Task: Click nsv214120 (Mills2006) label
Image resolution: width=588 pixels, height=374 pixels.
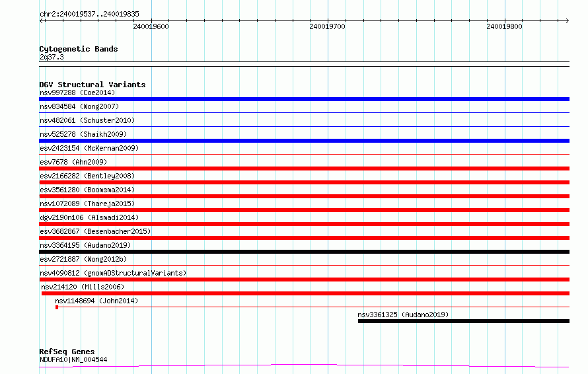Action: coord(83,287)
